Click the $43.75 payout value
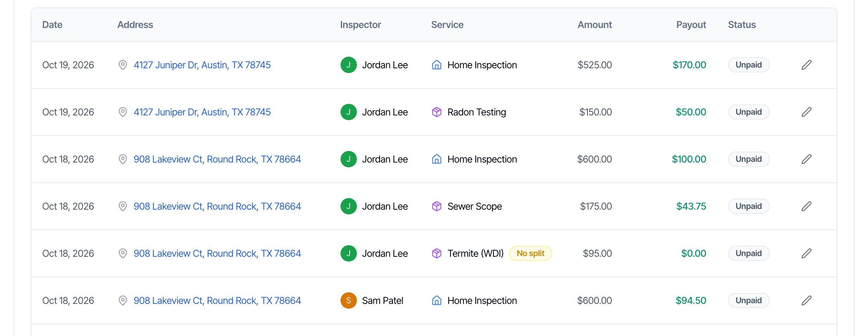This screenshot has width=868, height=336. point(691,206)
